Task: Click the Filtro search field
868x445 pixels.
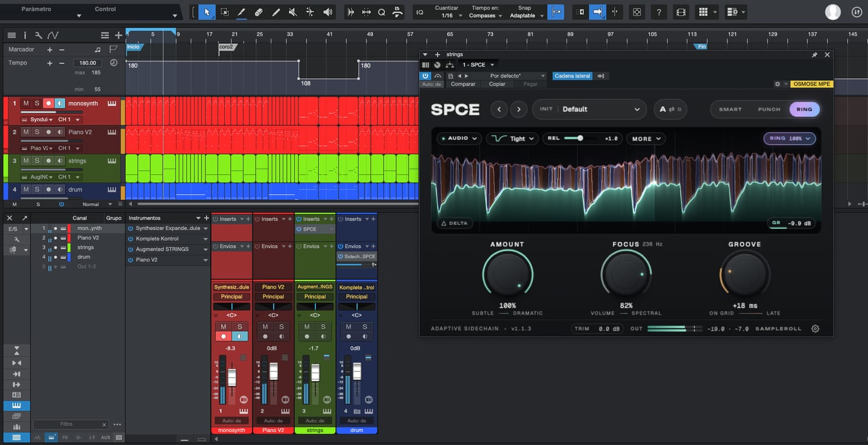Action: (71, 425)
